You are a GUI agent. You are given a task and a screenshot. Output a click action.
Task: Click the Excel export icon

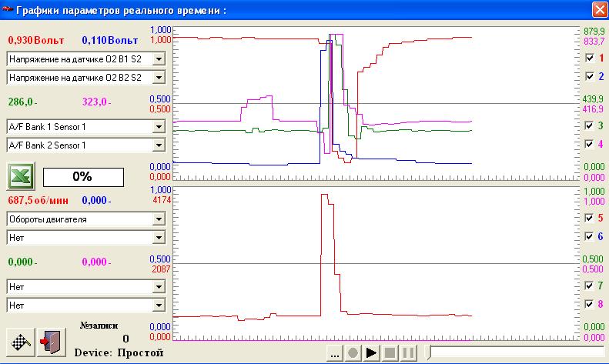tap(21, 176)
